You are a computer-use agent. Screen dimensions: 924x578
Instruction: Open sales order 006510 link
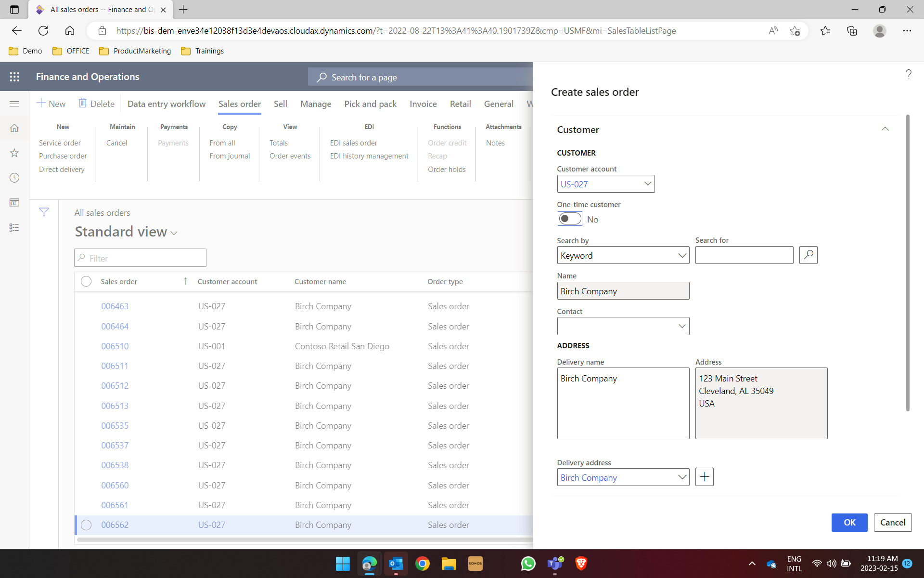click(x=115, y=346)
